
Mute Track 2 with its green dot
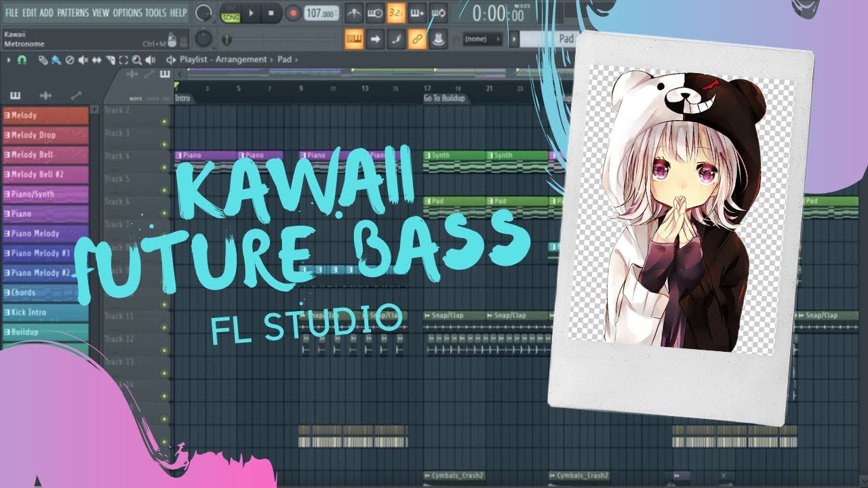click(164, 122)
